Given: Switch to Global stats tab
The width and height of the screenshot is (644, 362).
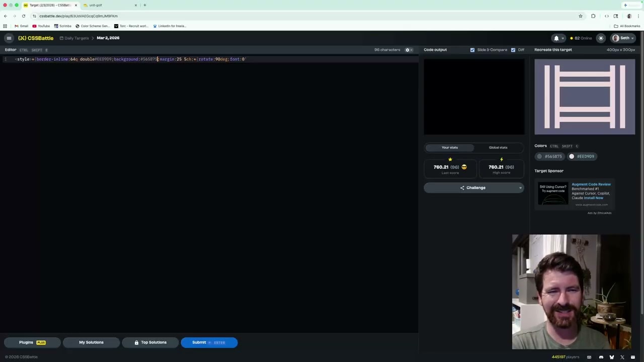Looking at the screenshot, I should click(x=498, y=147).
